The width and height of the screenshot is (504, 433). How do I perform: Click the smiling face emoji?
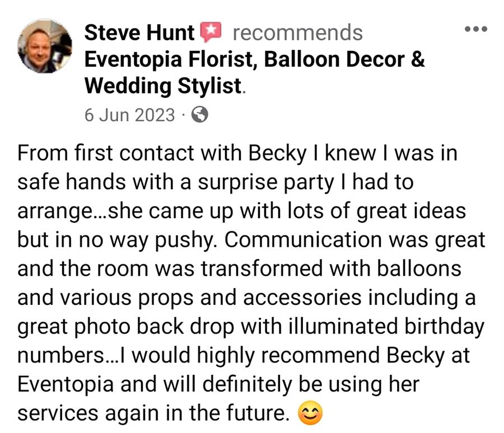pyautogui.click(x=310, y=414)
